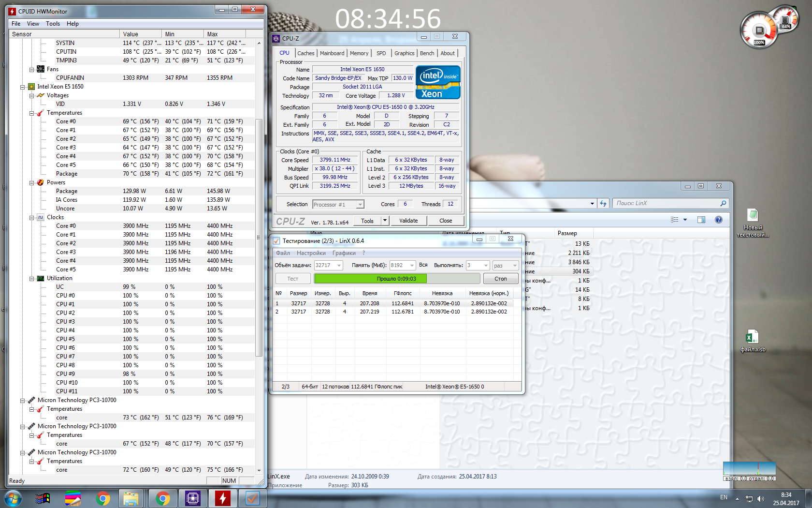Click the LinX title bar checkmark icon

(276, 241)
